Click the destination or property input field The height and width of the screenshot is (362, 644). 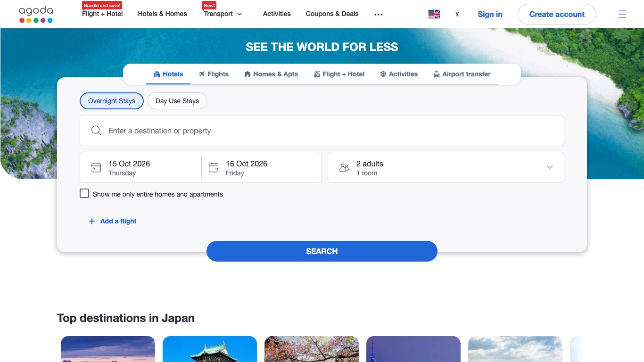pos(322,131)
